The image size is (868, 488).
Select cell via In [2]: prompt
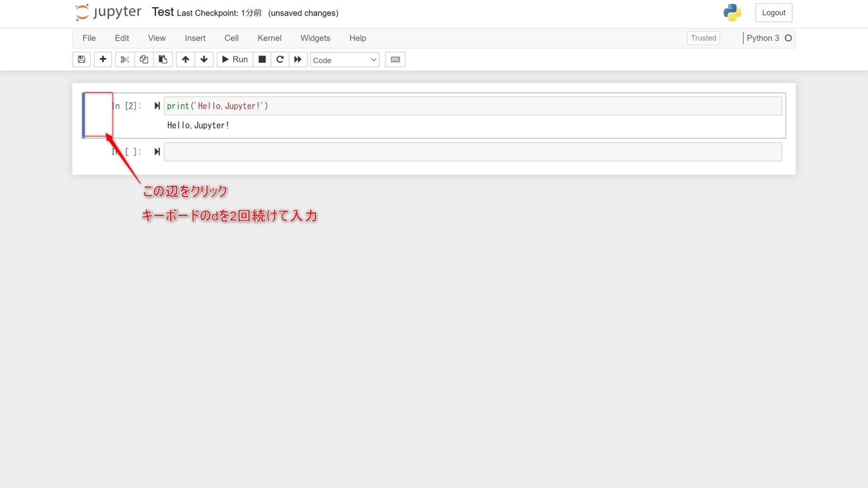point(127,106)
